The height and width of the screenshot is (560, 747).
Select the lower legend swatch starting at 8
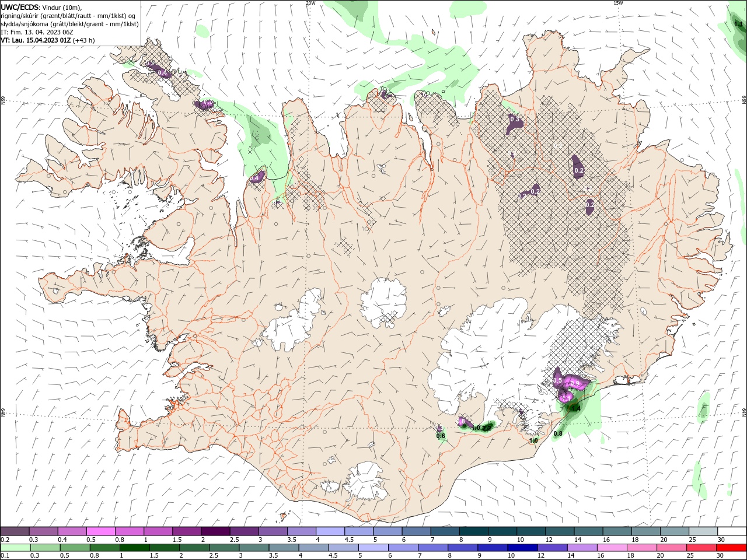pos(463,547)
